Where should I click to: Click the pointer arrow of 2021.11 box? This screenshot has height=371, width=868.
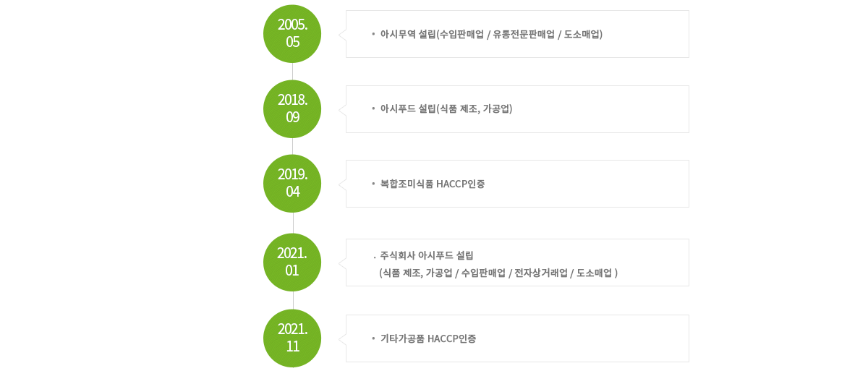tap(342, 338)
